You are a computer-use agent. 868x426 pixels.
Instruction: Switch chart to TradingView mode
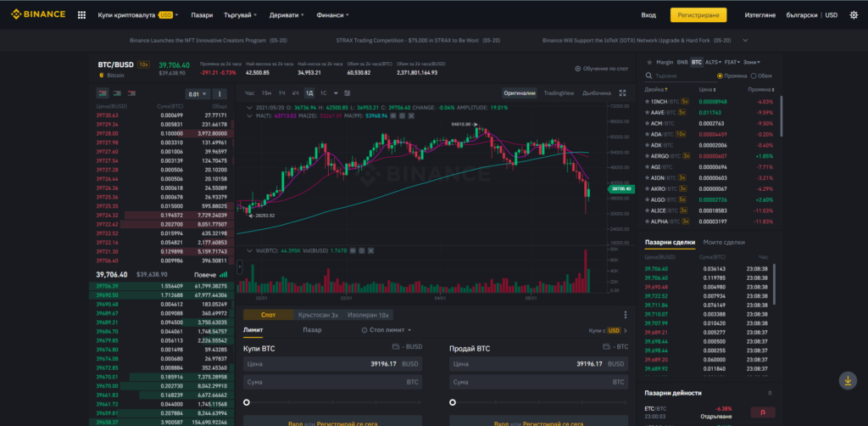tap(559, 93)
